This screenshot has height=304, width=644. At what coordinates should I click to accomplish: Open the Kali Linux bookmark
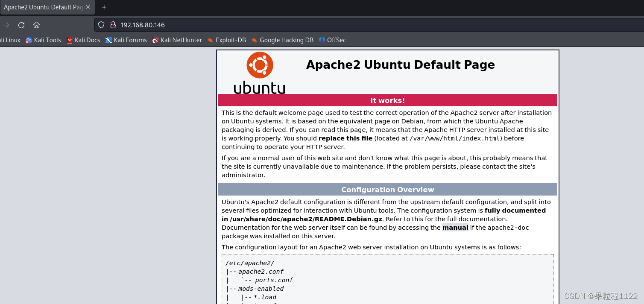tap(9, 40)
